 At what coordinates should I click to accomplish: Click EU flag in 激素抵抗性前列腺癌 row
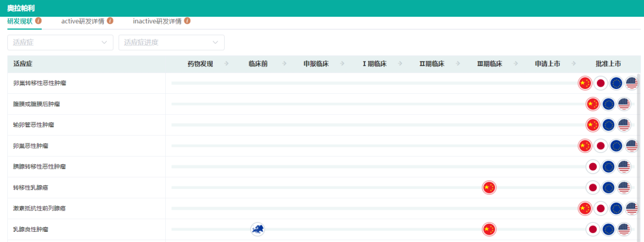pos(616,209)
